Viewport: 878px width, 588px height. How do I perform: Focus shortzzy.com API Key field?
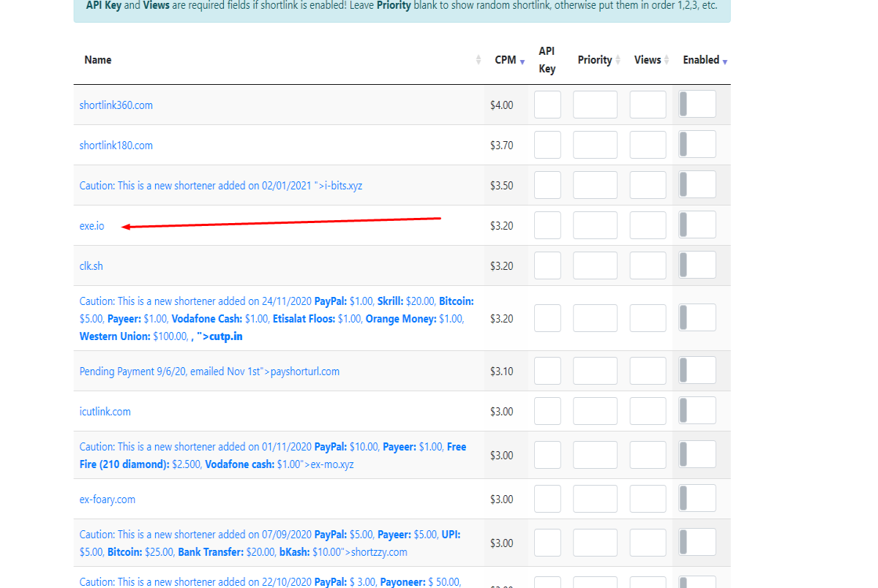(x=547, y=543)
